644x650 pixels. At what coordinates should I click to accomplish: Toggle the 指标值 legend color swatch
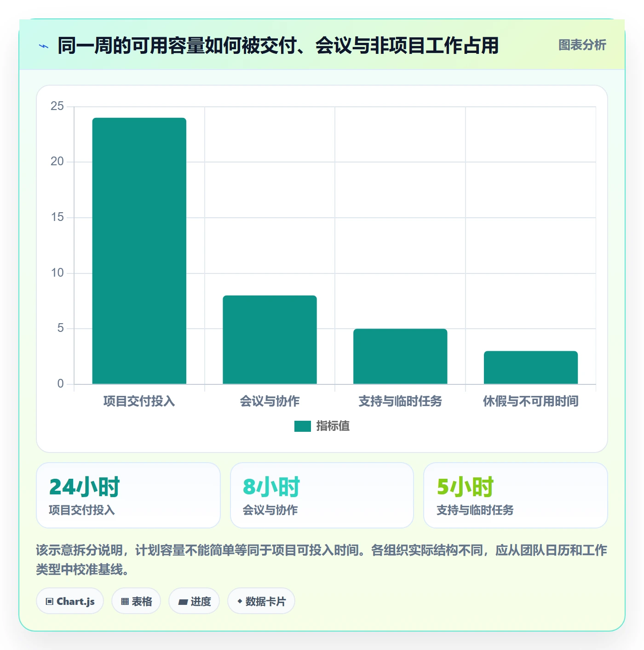tap(303, 426)
